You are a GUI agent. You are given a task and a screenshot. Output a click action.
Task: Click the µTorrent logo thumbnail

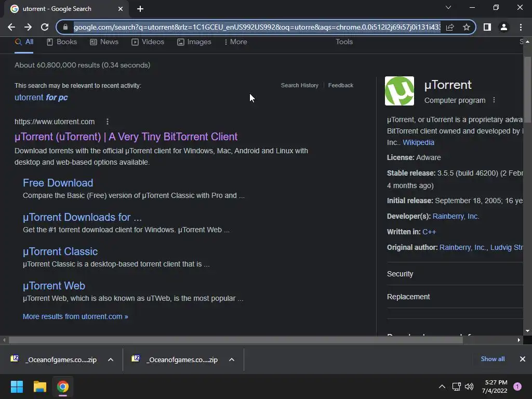[x=400, y=91]
